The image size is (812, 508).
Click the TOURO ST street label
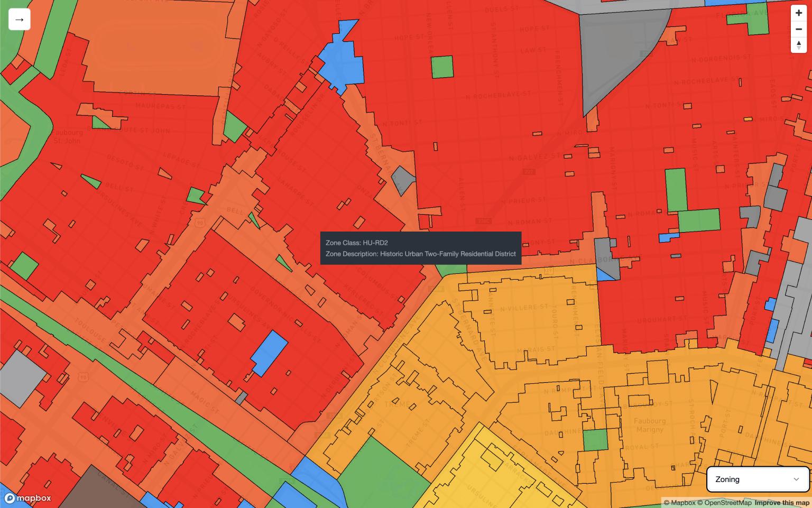click(x=554, y=321)
